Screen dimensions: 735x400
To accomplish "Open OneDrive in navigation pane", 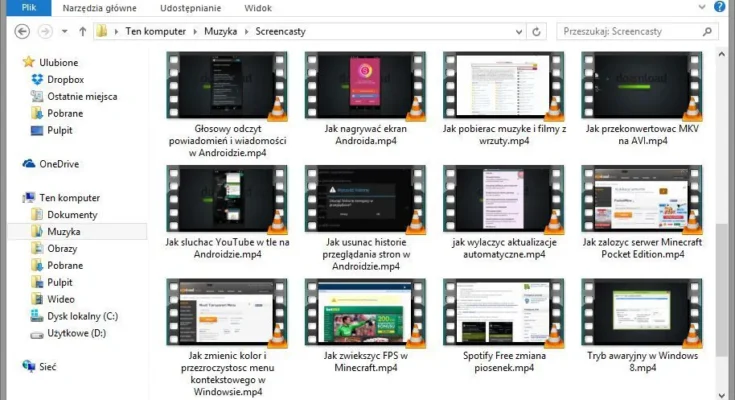I will 59,164.
